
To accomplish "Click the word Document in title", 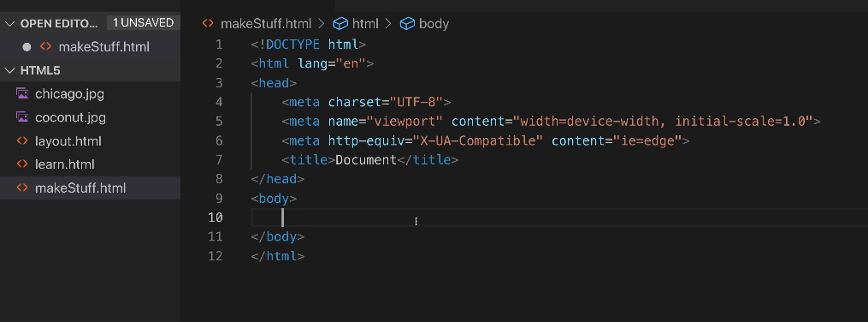I will point(367,160).
